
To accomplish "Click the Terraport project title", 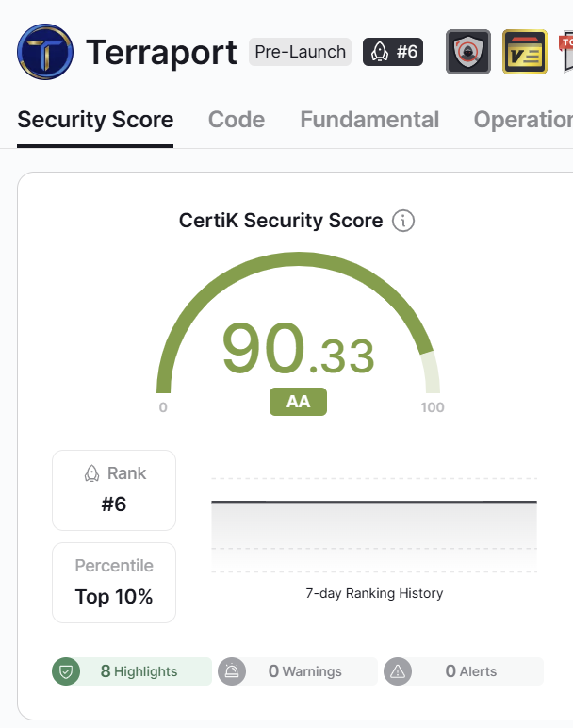I will point(161,53).
